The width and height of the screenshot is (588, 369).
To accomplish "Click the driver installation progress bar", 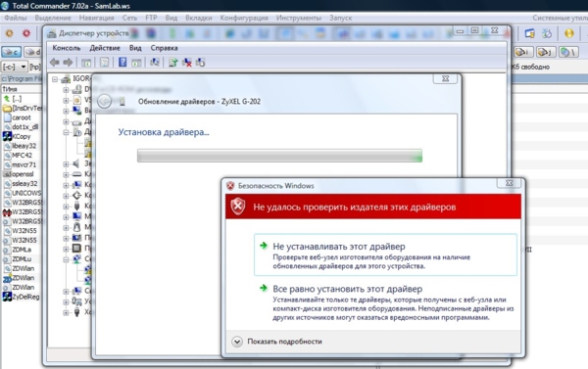I will click(x=279, y=156).
